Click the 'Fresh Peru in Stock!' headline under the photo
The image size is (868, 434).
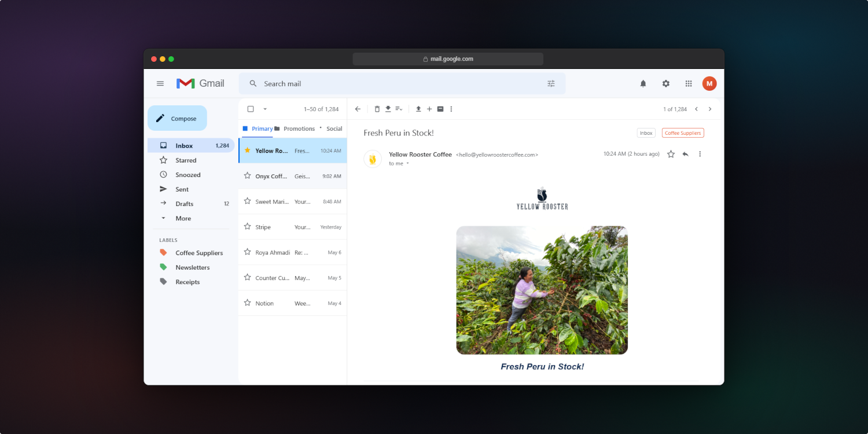(542, 367)
